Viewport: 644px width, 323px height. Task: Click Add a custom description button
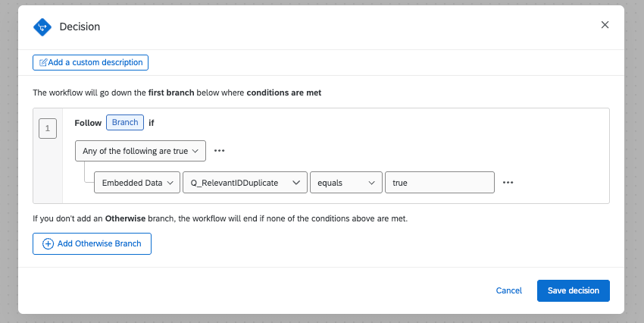[91, 62]
